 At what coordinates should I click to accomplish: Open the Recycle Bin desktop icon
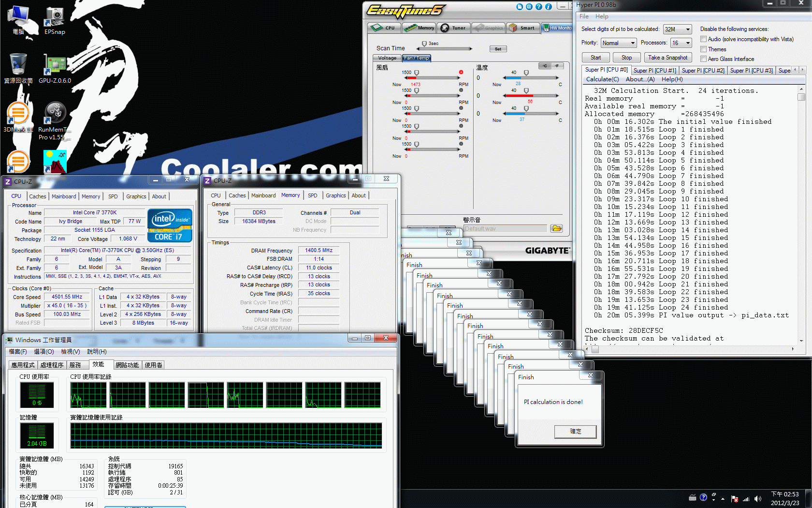(18, 69)
